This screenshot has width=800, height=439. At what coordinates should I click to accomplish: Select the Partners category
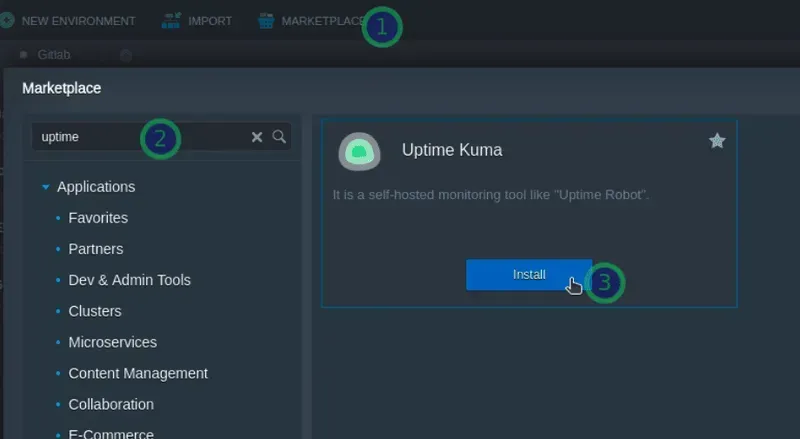click(x=96, y=249)
